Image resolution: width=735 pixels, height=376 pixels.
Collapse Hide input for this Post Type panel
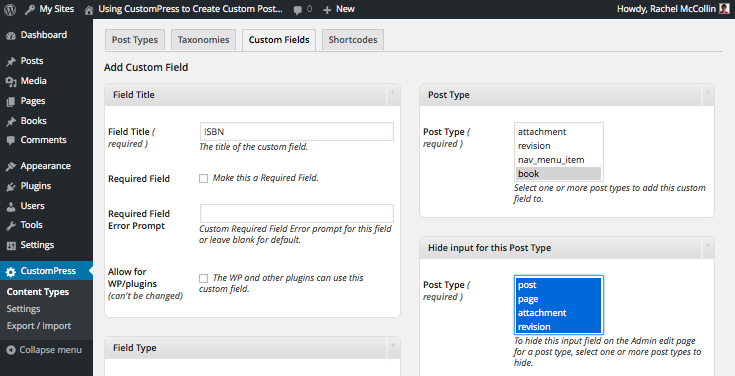click(x=708, y=247)
